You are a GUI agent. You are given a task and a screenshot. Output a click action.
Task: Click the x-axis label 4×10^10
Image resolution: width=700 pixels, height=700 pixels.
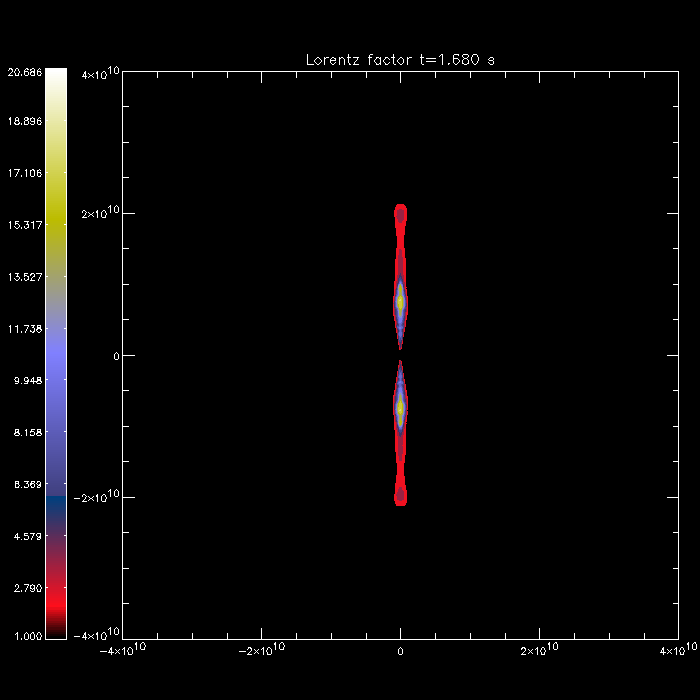[x=678, y=650]
